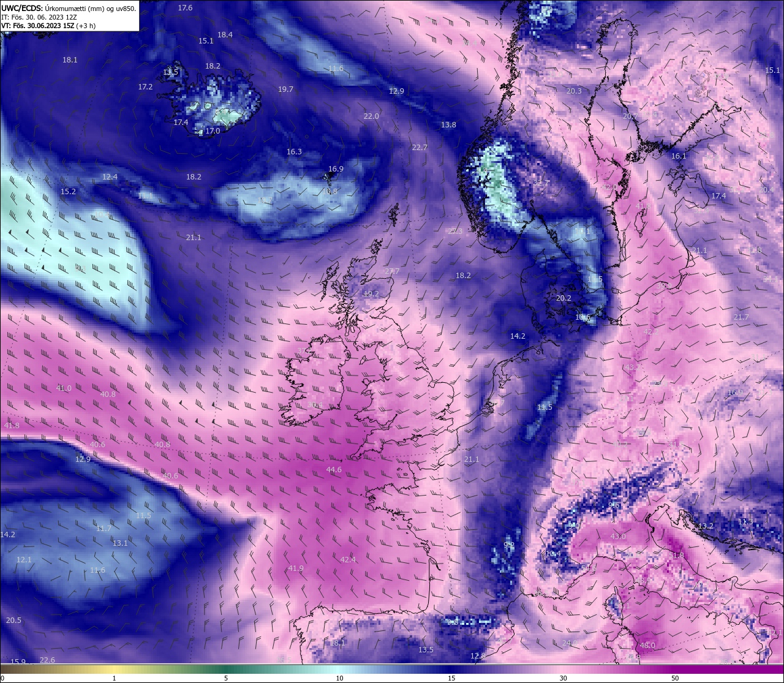Click the map value "22.7"
This screenshot has width=784, height=683.
click(420, 148)
